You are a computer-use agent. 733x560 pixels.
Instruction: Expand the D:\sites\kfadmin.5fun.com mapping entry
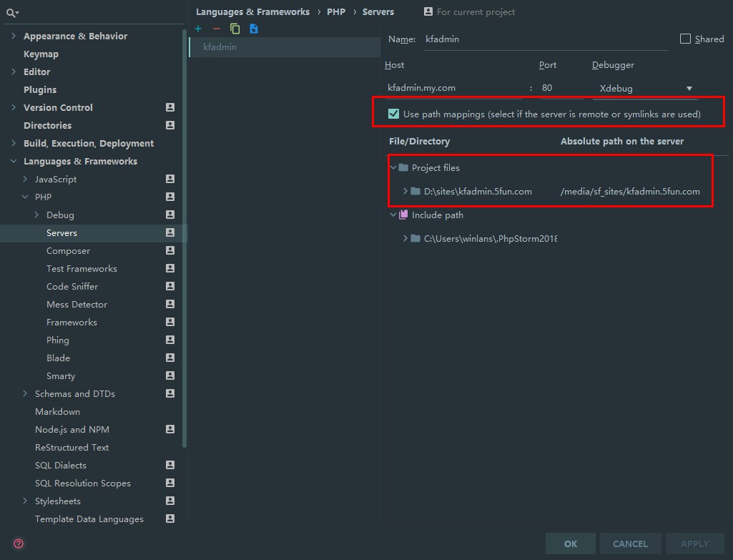tap(404, 192)
